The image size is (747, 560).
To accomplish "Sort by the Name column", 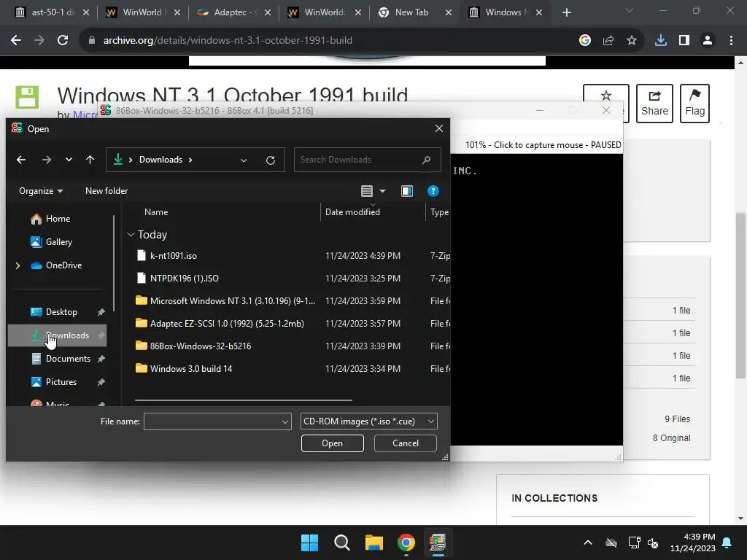I will click(156, 212).
